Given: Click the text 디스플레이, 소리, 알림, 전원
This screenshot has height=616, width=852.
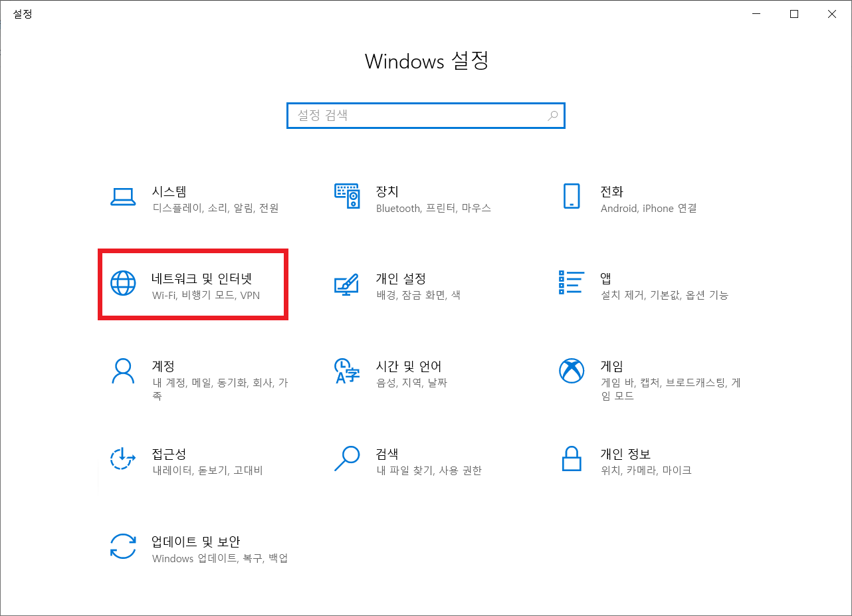Looking at the screenshot, I should point(215,208).
